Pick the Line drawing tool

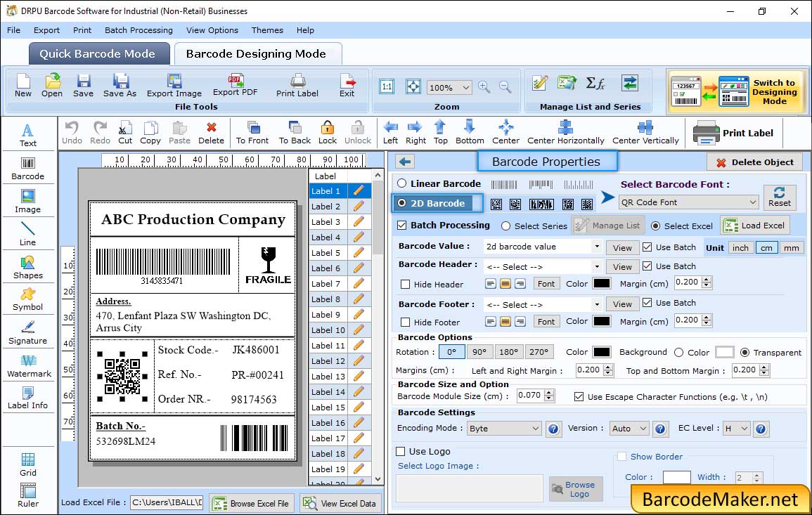pyautogui.click(x=28, y=234)
